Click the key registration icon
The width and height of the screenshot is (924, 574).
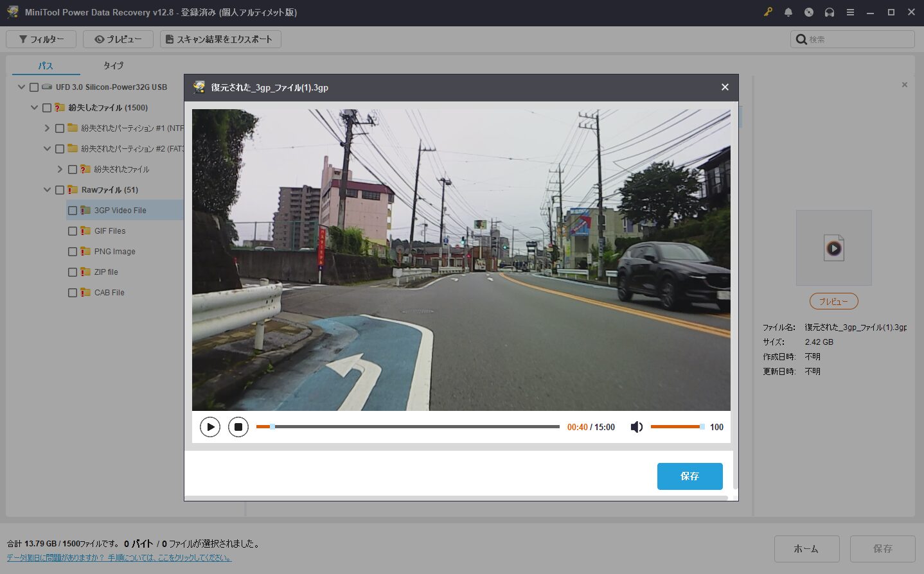point(768,12)
